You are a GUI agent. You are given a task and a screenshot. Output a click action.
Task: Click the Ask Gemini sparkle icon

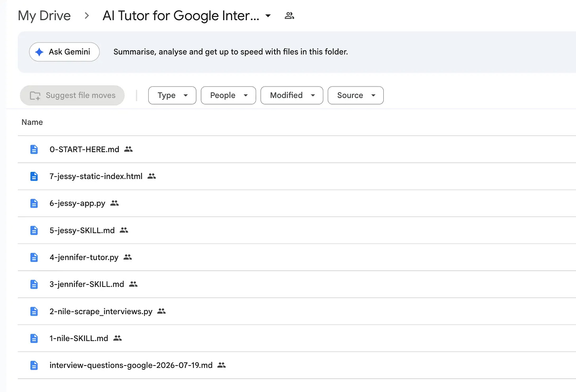coord(39,52)
